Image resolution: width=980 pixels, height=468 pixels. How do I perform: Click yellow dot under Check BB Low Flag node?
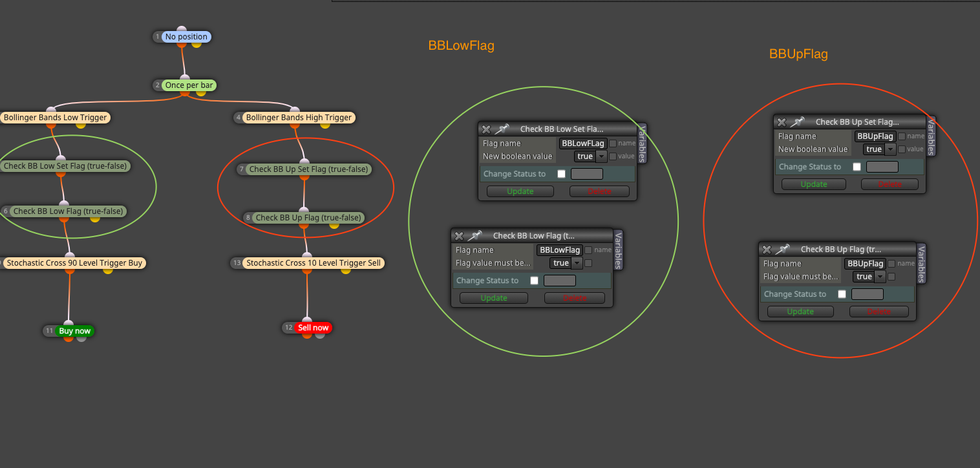point(95,218)
